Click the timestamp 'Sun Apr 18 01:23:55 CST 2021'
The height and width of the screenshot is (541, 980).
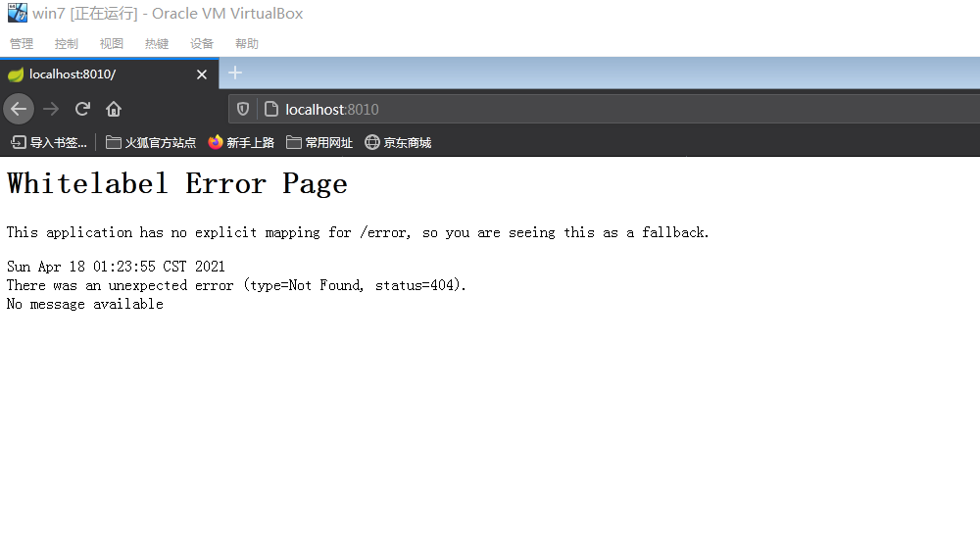[116, 267]
